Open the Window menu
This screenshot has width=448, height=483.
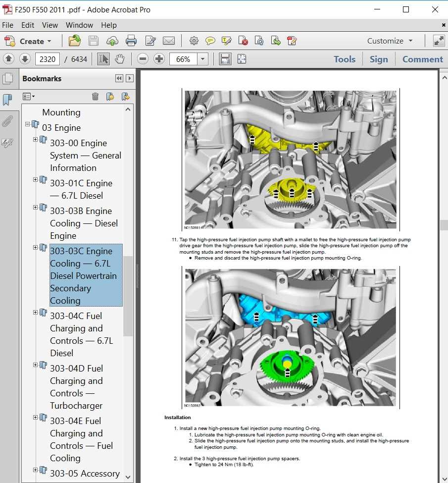(x=79, y=25)
